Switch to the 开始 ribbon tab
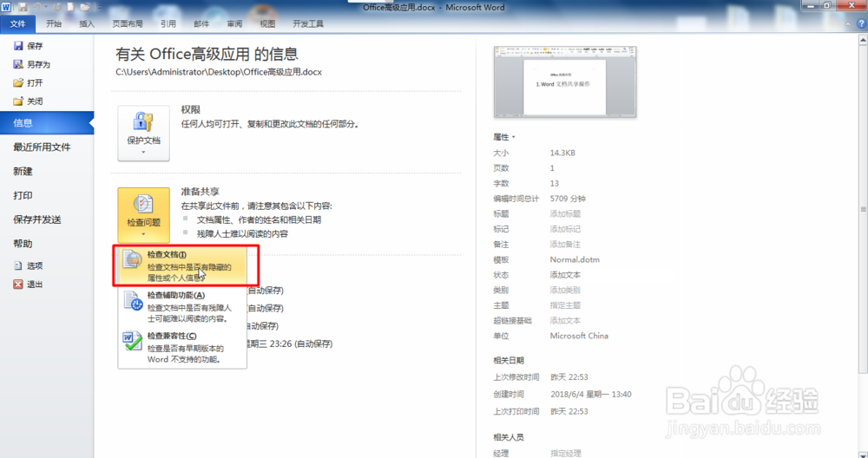This screenshot has height=458, width=868. [54, 23]
